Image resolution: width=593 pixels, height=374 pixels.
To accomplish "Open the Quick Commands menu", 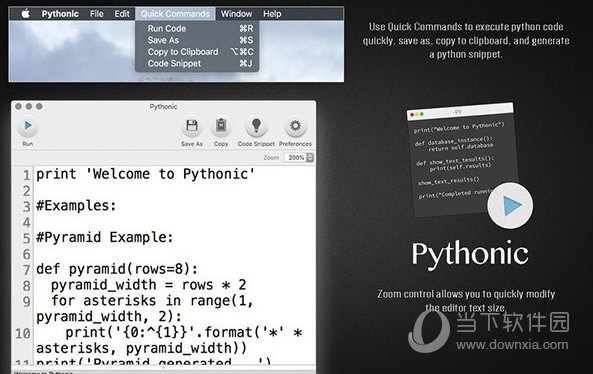I will (175, 14).
